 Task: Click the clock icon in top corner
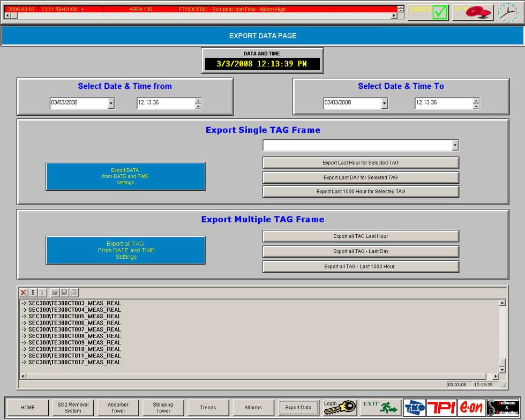point(508,12)
